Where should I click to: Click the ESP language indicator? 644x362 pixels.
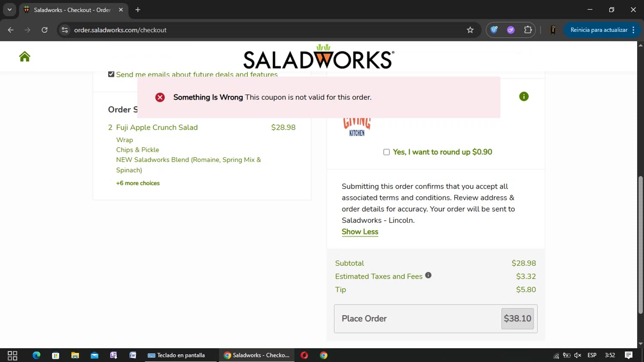click(592, 356)
